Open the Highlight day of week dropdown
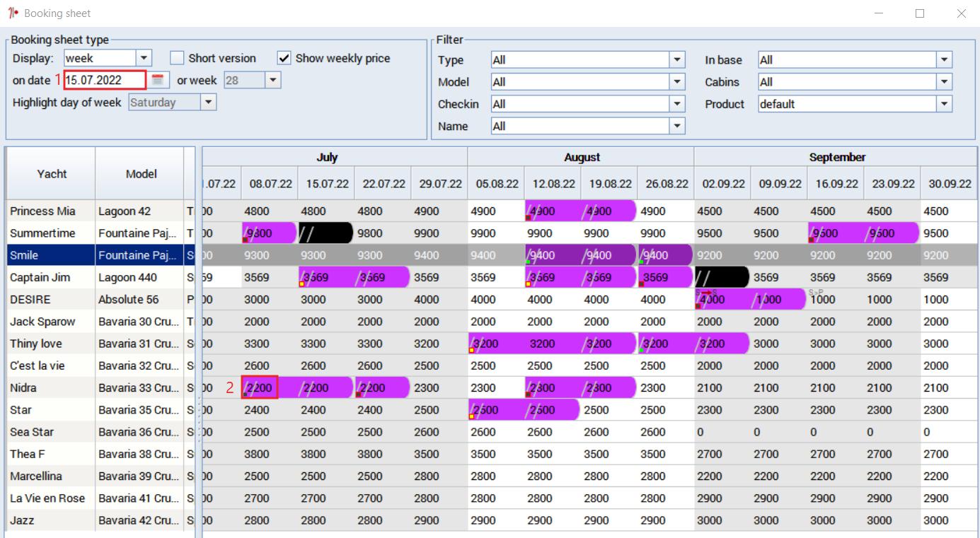Screen dimensions: 980x538 click(208, 102)
